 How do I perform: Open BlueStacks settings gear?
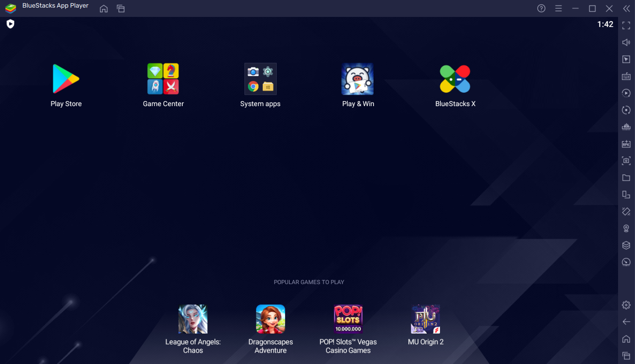pos(626,304)
